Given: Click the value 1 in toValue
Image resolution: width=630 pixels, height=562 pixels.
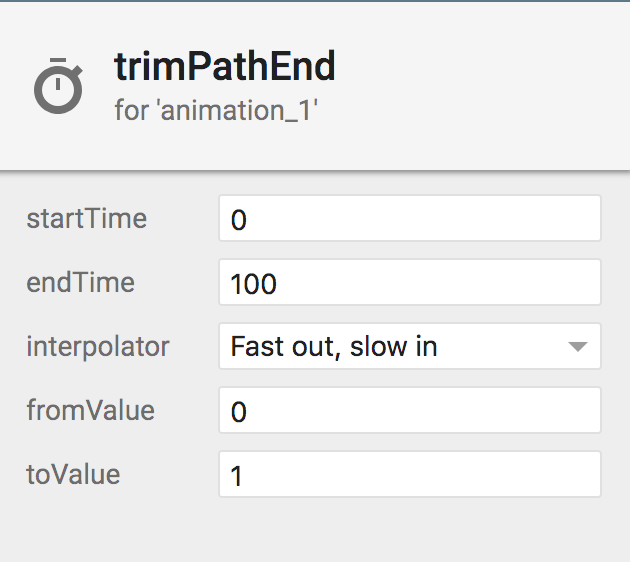Looking at the screenshot, I should tap(236, 476).
